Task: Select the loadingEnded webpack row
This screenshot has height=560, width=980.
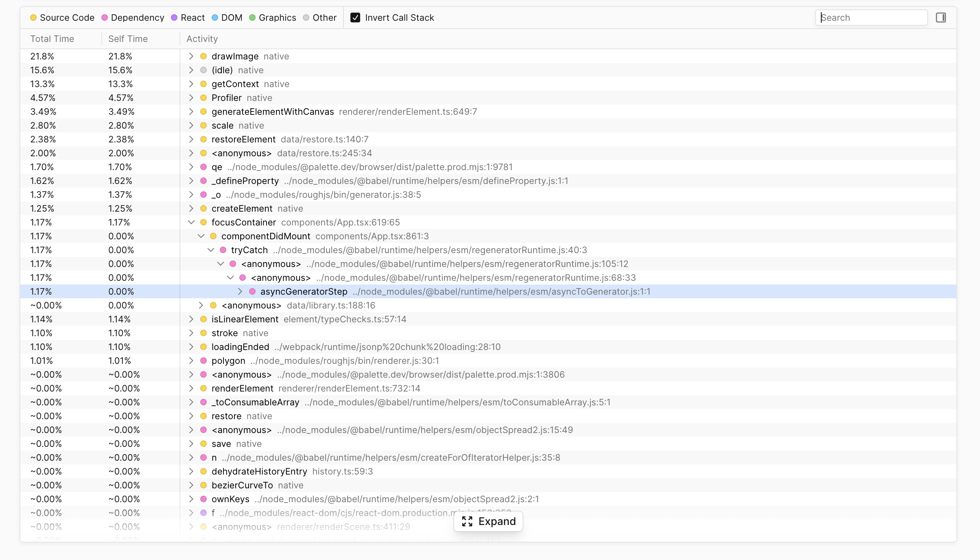Action: [x=488, y=347]
